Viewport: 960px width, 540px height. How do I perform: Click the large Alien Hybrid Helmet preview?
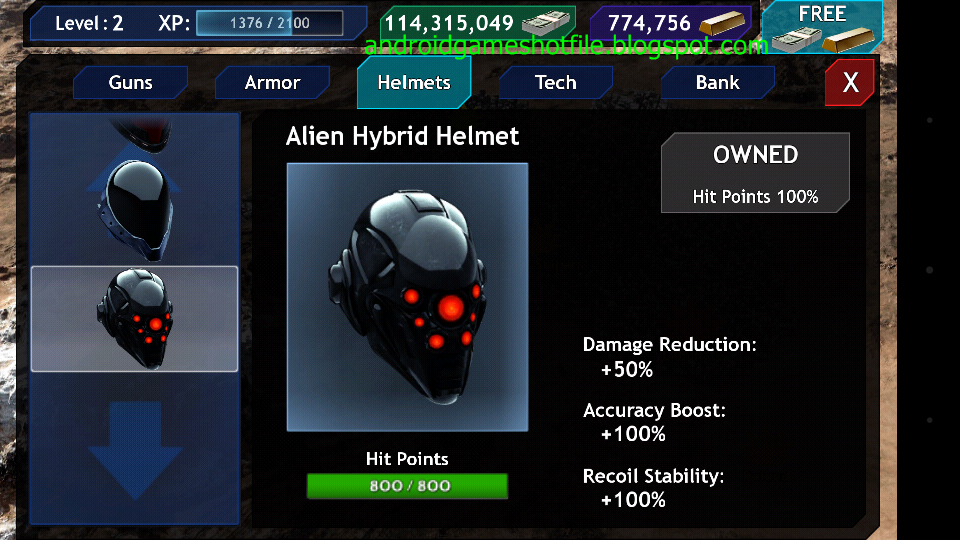coord(407,297)
